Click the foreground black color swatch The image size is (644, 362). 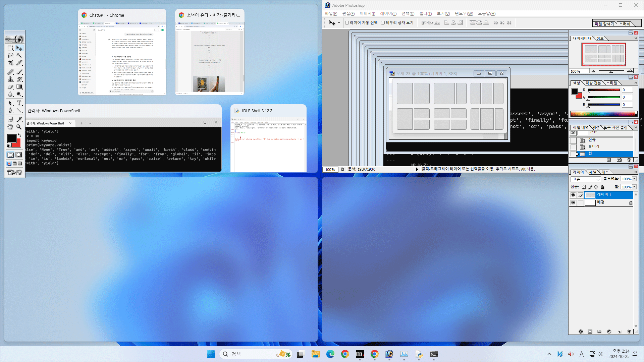pos(12,138)
